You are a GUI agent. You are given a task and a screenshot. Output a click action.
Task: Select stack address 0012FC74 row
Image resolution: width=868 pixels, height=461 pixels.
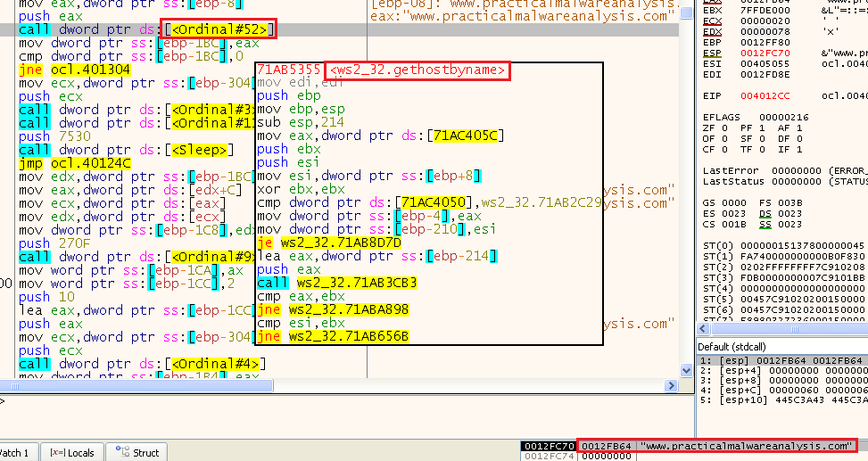coord(549,456)
